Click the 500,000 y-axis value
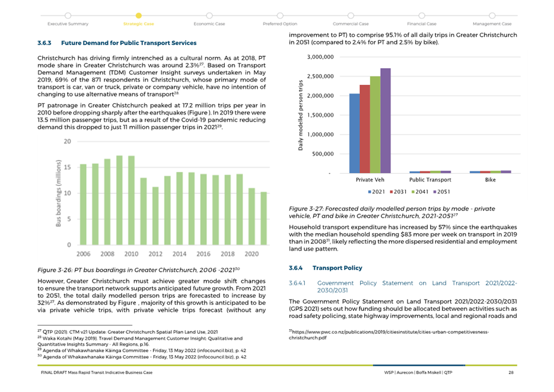Image resolution: width=554 pixels, height=392 pixels. pyautogui.click(x=323, y=154)
